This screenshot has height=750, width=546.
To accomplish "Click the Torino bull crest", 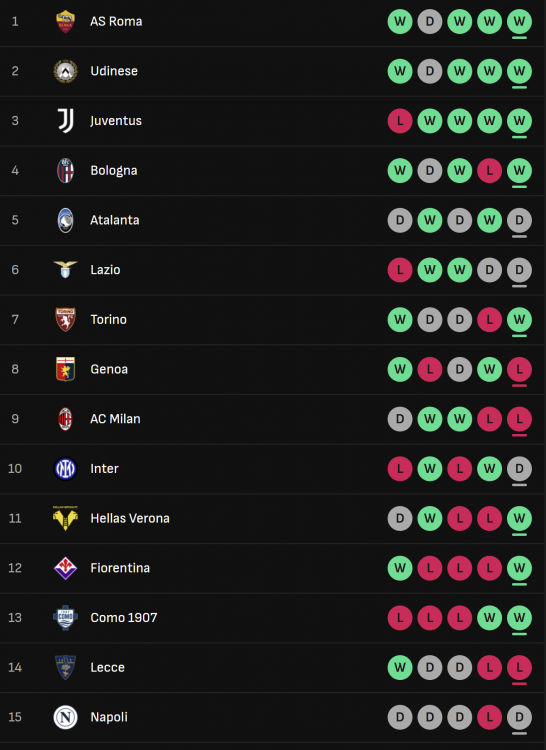I will (66, 320).
